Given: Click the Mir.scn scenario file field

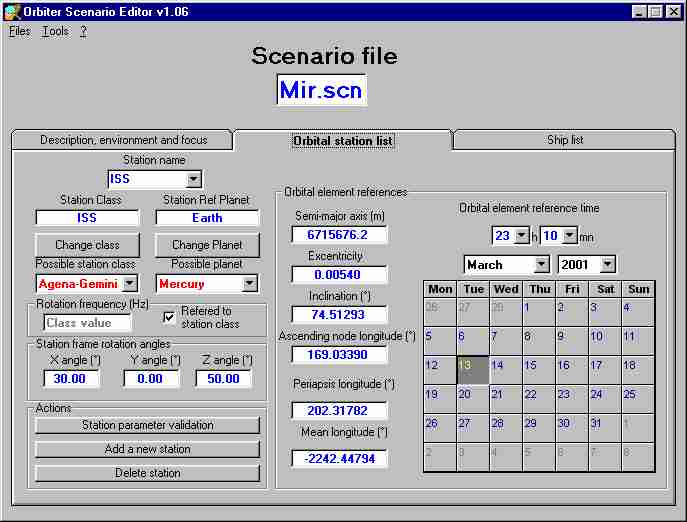Looking at the screenshot, I should click(x=321, y=90).
